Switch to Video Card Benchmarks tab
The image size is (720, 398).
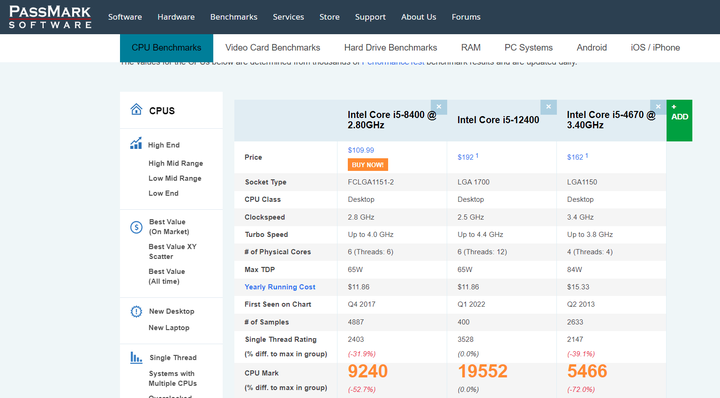tap(272, 48)
